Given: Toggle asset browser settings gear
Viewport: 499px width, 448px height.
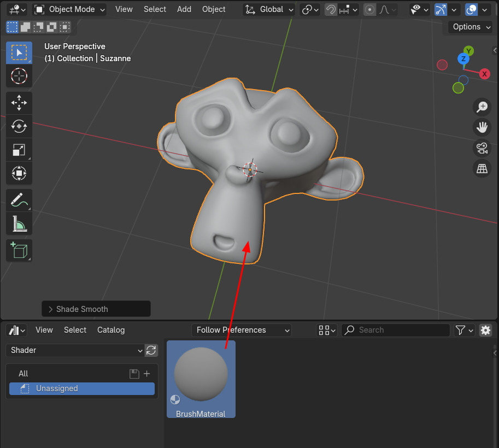Looking at the screenshot, I should click(x=485, y=331).
